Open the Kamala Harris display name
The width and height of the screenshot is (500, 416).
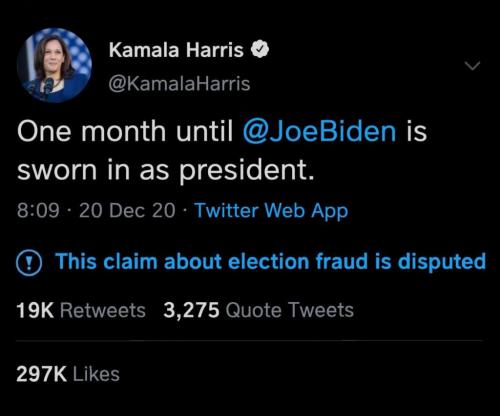coord(176,50)
